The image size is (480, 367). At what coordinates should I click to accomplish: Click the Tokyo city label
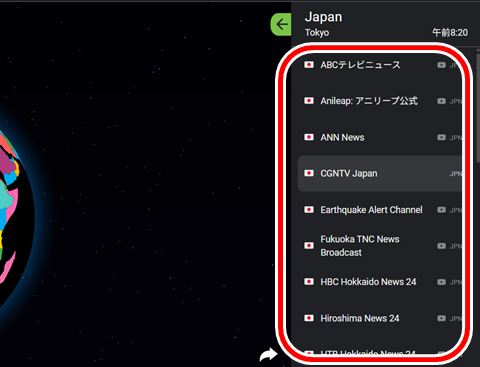point(317,33)
